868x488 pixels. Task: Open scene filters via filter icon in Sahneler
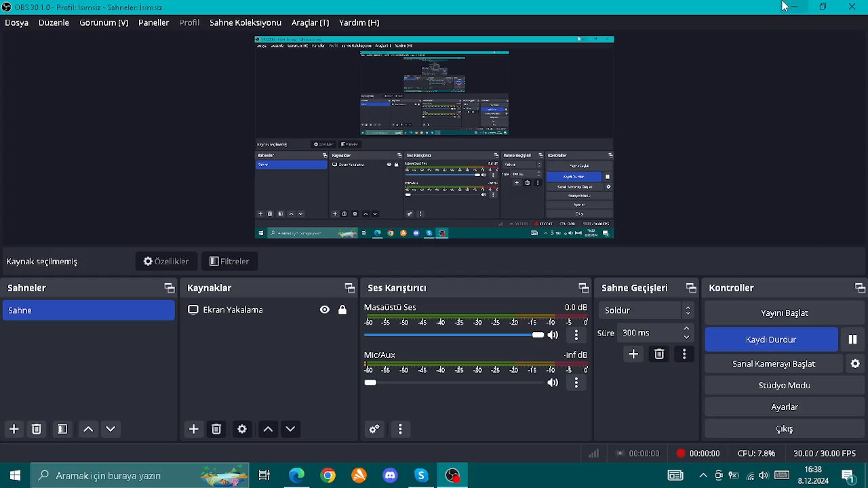[62, 429]
